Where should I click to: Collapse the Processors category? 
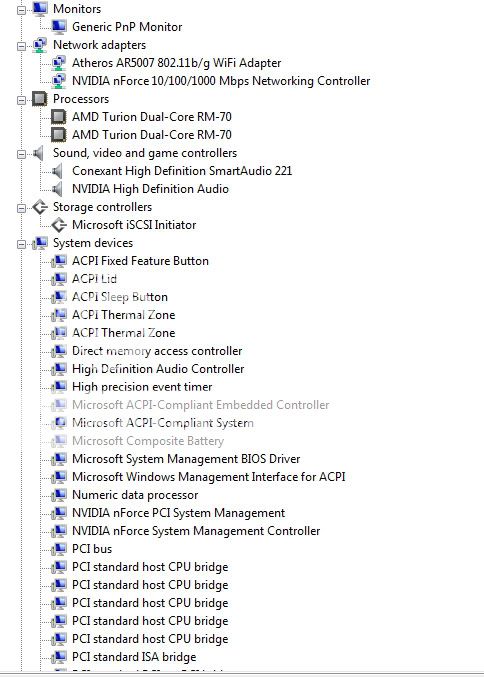click(x=21, y=100)
